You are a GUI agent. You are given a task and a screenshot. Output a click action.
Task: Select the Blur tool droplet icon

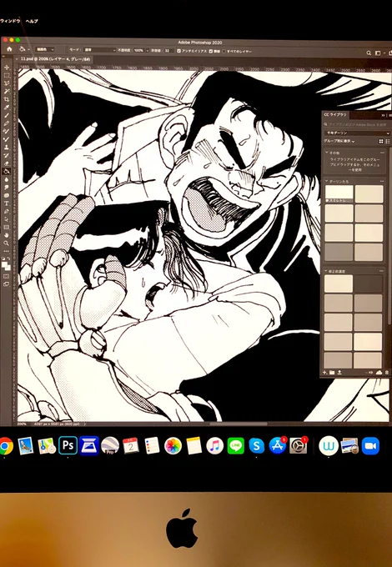7,179
